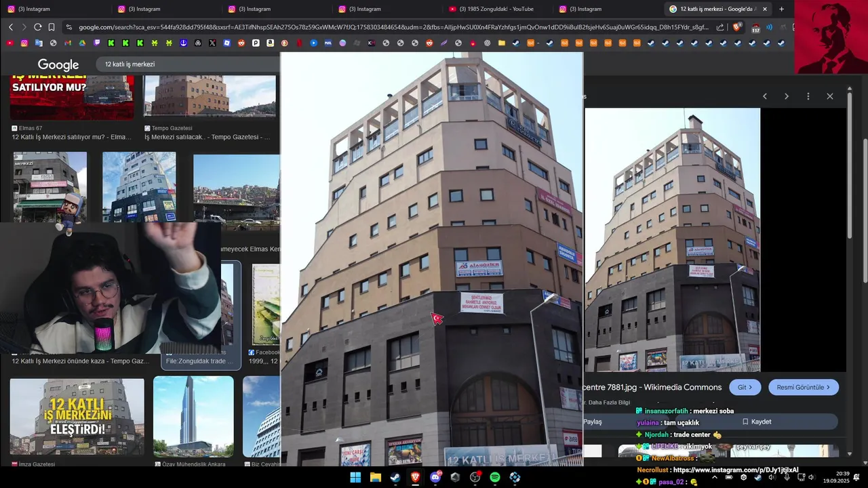
Task: Open the Instagram bookmark in bookmarks bar
Action: [x=24, y=43]
